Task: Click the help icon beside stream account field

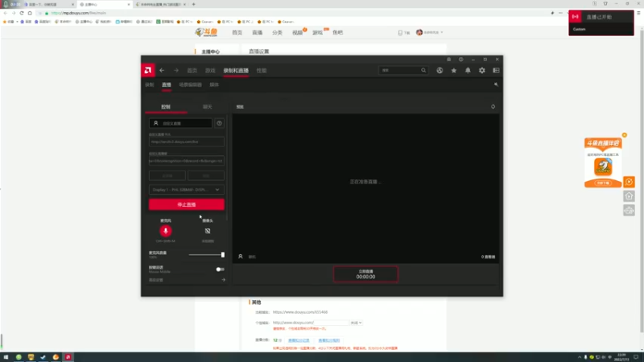Action: 219,123
